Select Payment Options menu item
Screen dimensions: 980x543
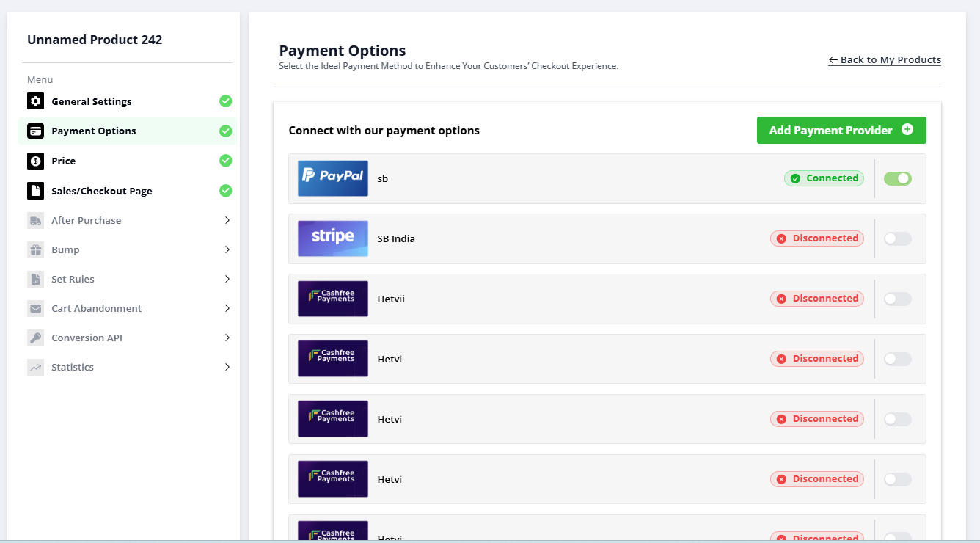[x=127, y=131]
